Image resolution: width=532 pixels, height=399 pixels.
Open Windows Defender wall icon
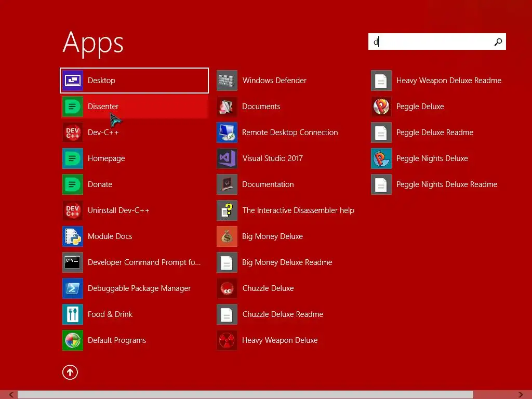227,81
